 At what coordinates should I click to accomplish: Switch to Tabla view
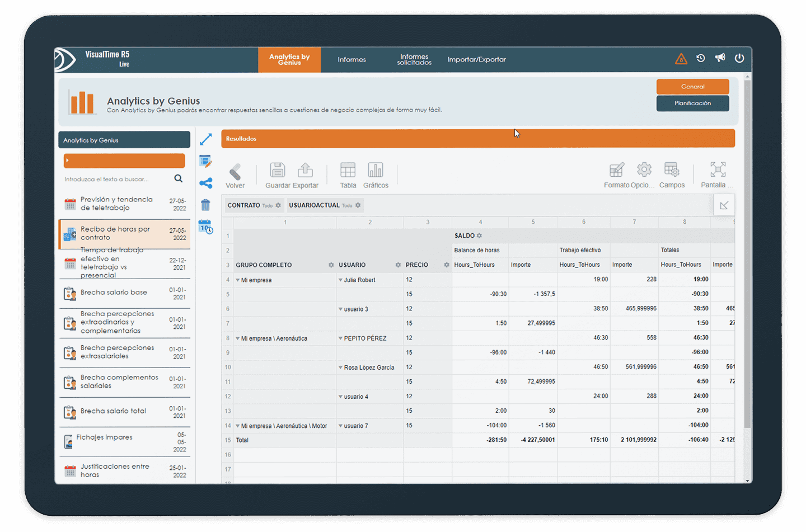click(348, 170)
